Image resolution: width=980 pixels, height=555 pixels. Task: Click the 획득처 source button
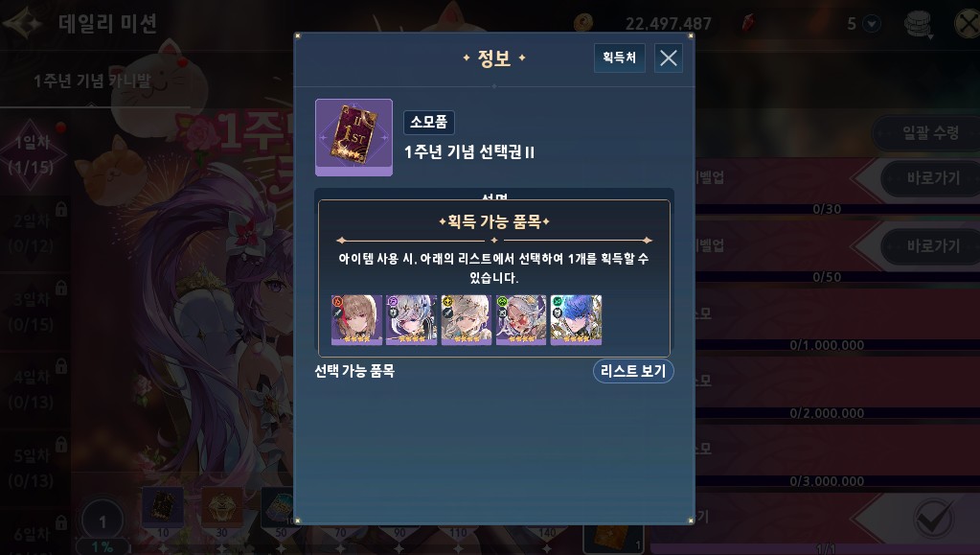click(620, 58)
